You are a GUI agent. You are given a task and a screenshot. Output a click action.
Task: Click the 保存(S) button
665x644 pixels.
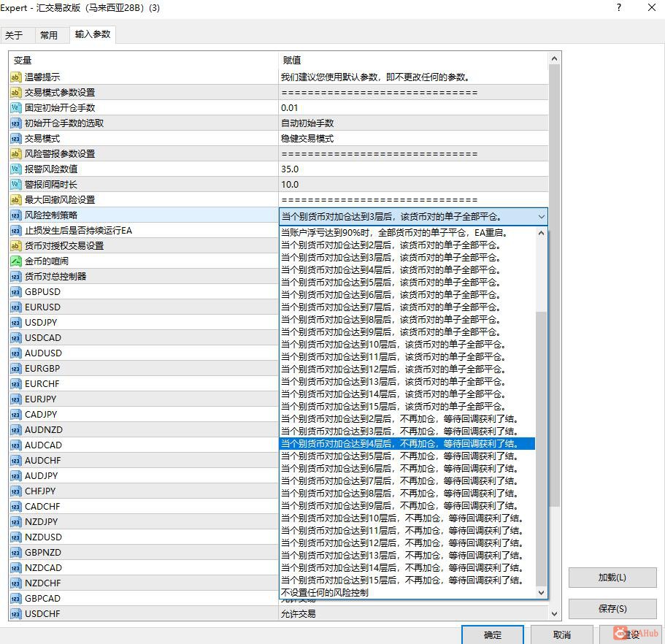pos(612,608)
